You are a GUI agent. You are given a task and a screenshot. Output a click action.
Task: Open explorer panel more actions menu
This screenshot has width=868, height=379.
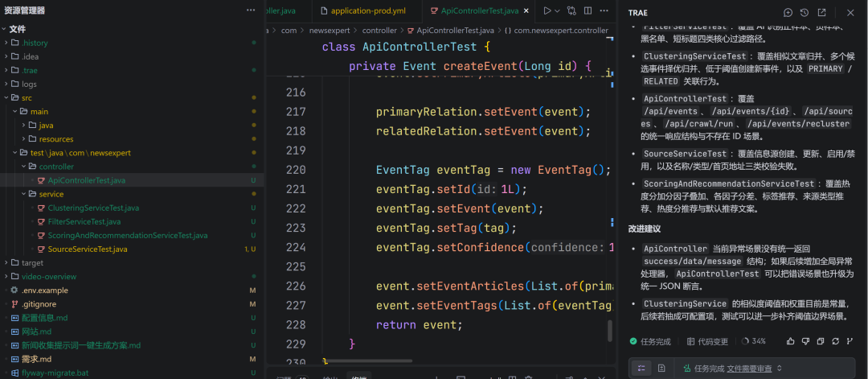(x=251, y=10)
